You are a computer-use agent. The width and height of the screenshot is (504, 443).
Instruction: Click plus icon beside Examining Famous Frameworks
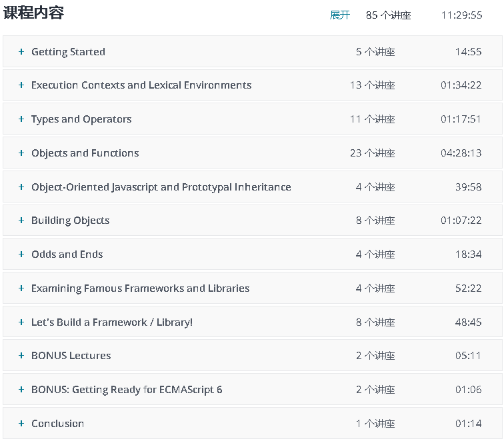click(x=21, y=288)
